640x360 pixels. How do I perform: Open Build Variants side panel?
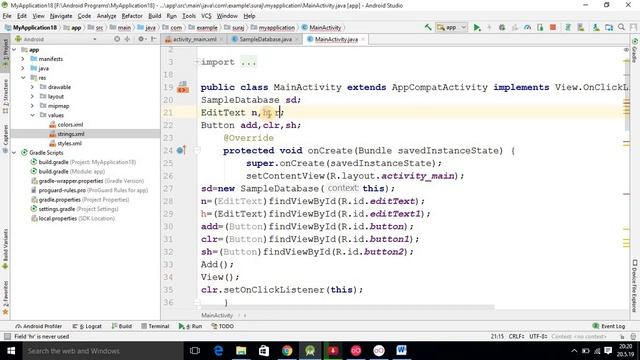coord(5,249)
